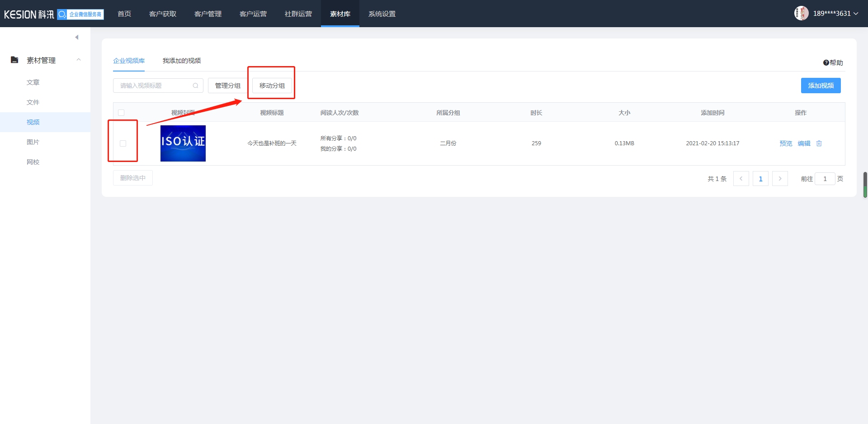Open 客户管理 in the top navigation
The image size is (868, 424).
[208, 14]
